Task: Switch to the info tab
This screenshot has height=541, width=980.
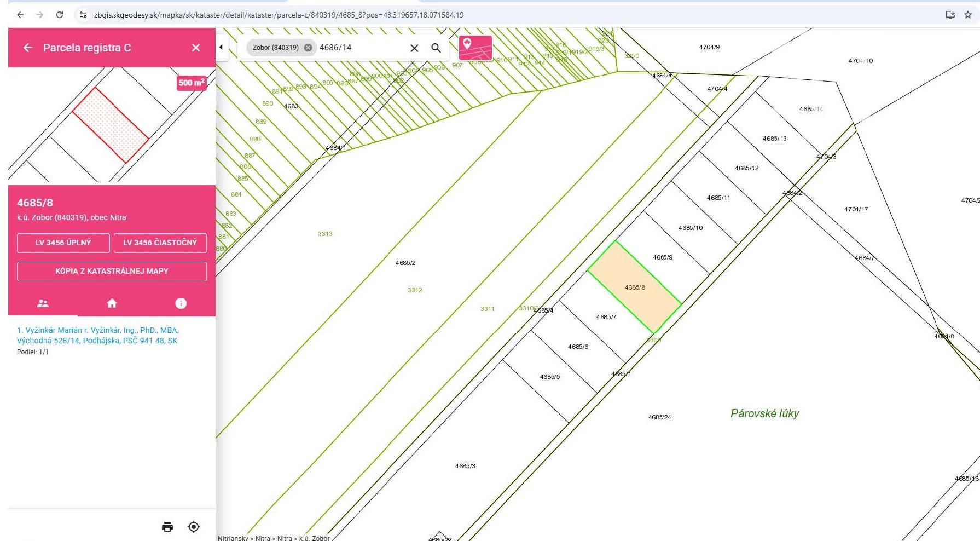Action: [x=181, y=303]
